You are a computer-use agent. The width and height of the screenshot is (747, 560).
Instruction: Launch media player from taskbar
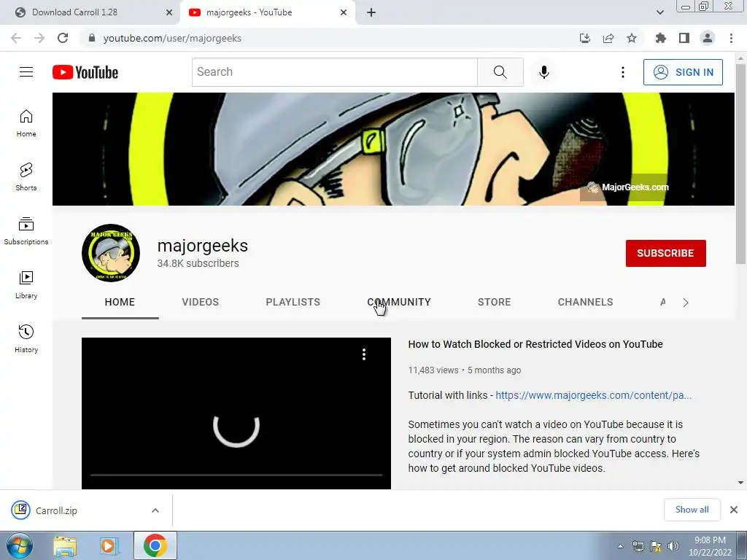pos(108,545)
